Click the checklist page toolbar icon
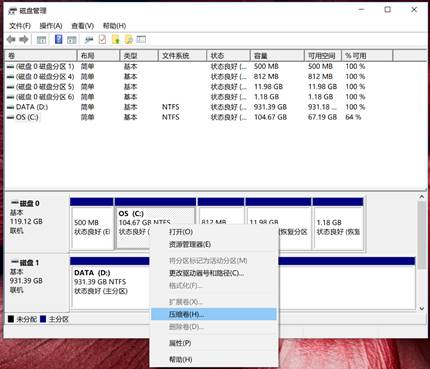The height and width of the screenshot is (369, 430). point(102,40)
